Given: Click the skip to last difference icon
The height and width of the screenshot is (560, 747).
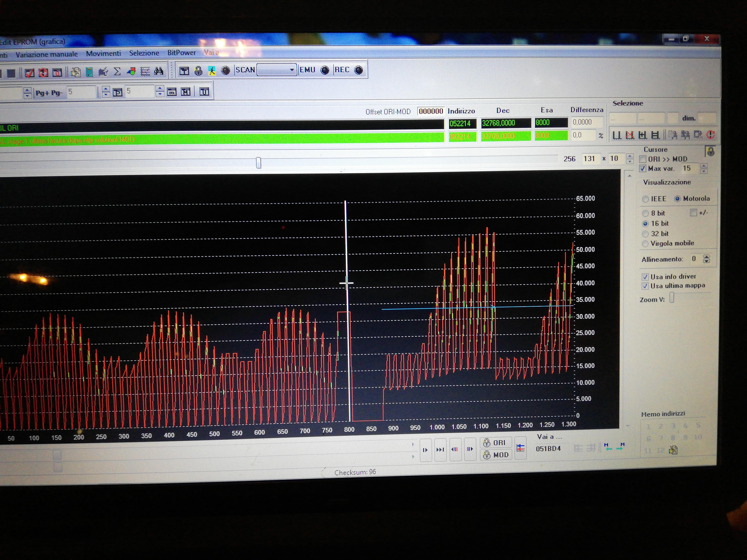Looking at the screenshot, I should coord(440,449).
